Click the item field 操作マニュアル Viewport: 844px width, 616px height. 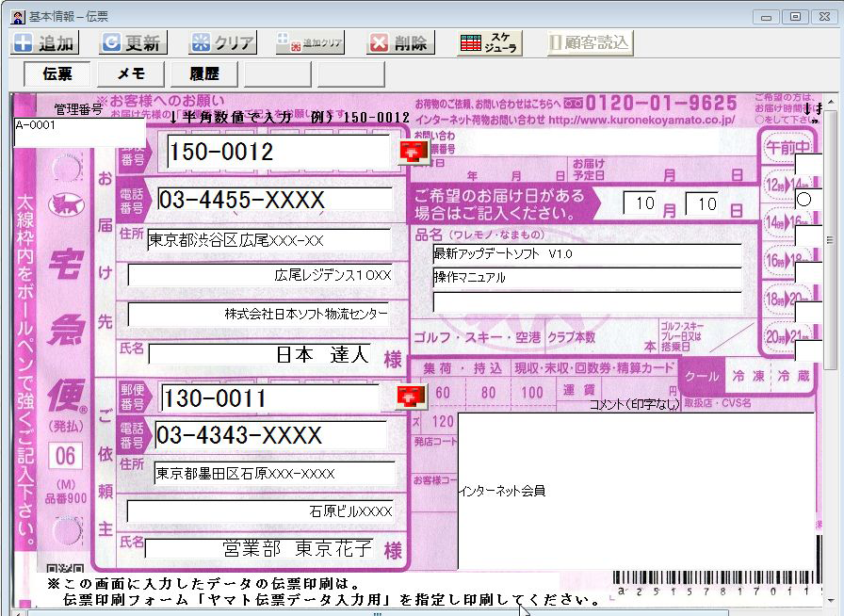click(x=587, y=278)
